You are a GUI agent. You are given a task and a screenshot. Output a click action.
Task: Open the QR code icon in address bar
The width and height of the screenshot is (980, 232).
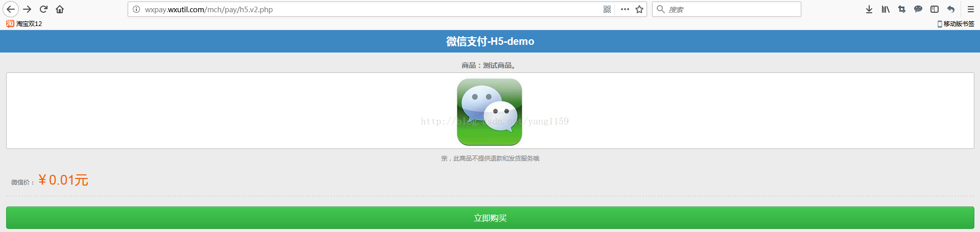coord(607,9)
